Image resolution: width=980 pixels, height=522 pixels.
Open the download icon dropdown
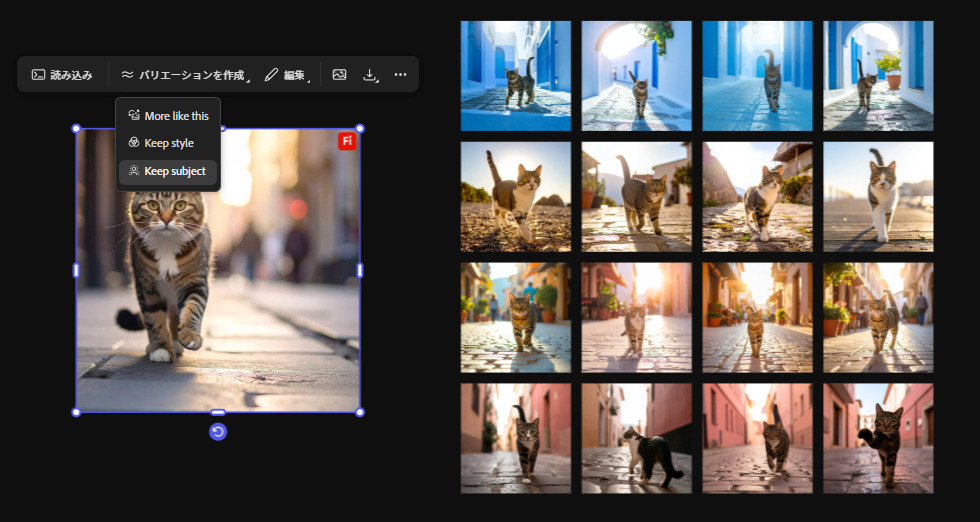[x=370, y=75]
